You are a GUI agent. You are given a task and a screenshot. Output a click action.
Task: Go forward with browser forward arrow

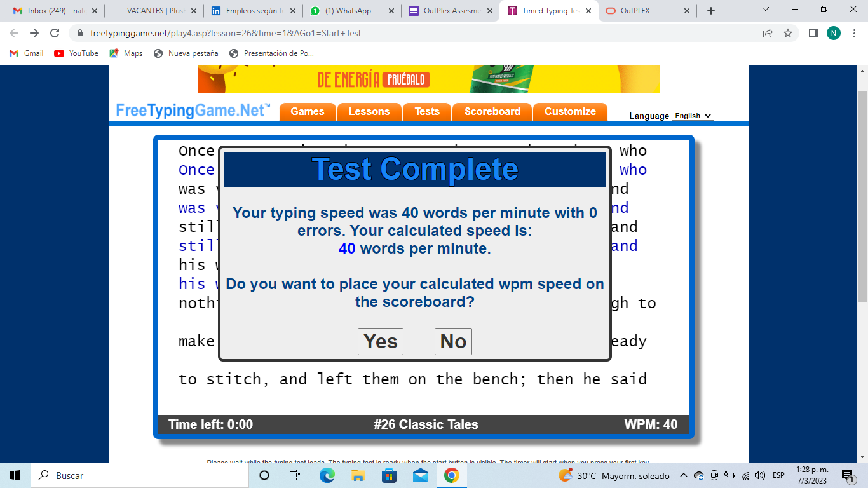coord(34,33)
